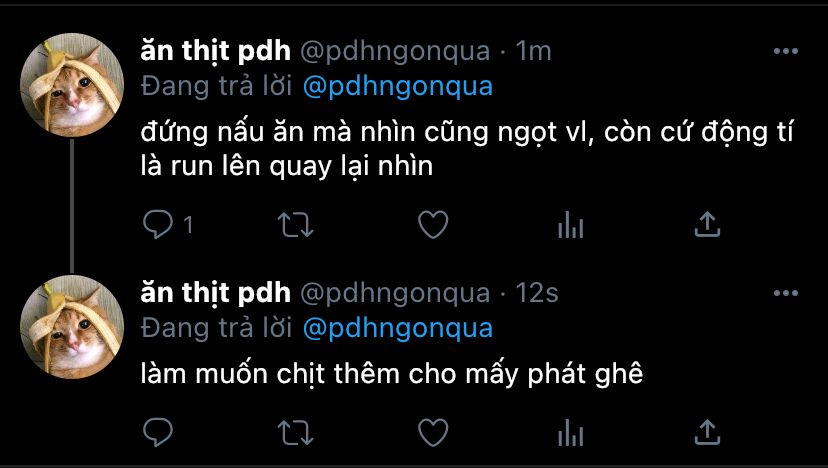This screenshot has width=828, height=468.
Task: Open the ăn thịt pdh profile name on first tweet
Action: pyautogui.click(x=215, y=51)
